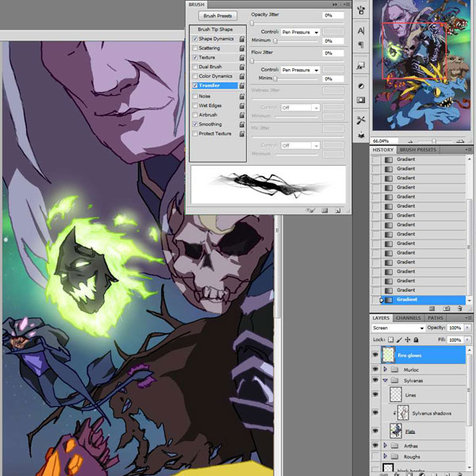Image resolution: width=476 pixels, height=476 pixels.
Task: Open the Styles (fx) panel icon
Action: point(361,65)
